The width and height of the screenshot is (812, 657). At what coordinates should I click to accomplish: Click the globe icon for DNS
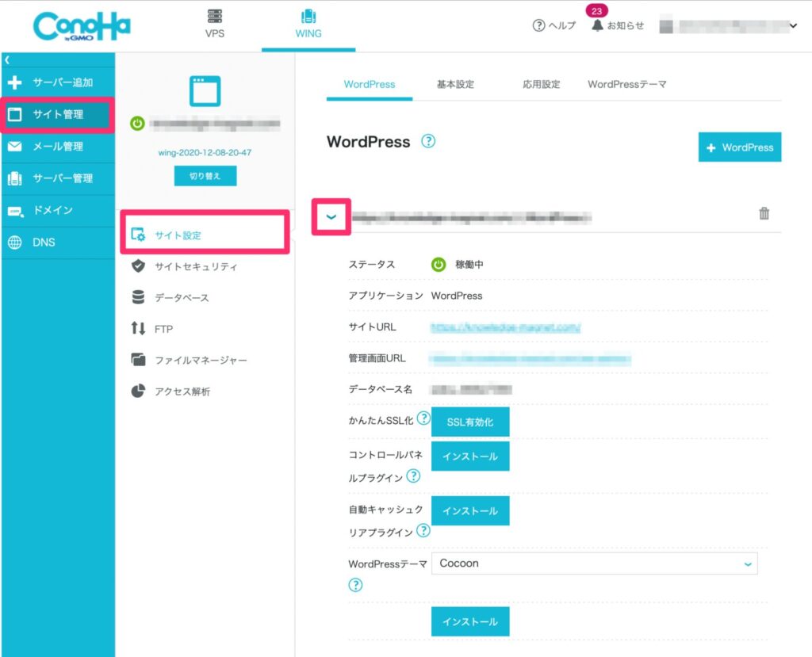(x=15, y=243)
